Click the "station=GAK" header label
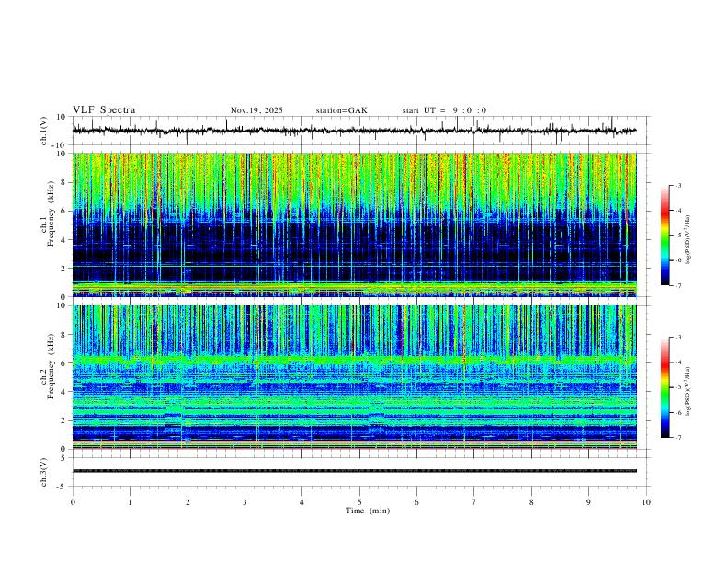 click(342, 110)
